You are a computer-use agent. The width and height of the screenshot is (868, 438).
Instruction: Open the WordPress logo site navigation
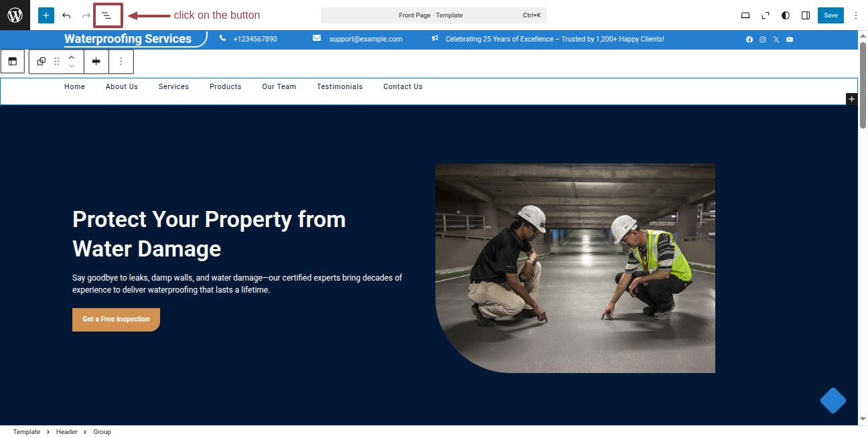point(15,15)
